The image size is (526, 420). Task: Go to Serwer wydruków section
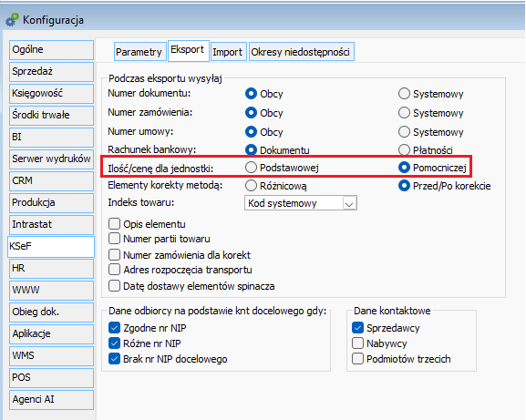pos(51,159)
